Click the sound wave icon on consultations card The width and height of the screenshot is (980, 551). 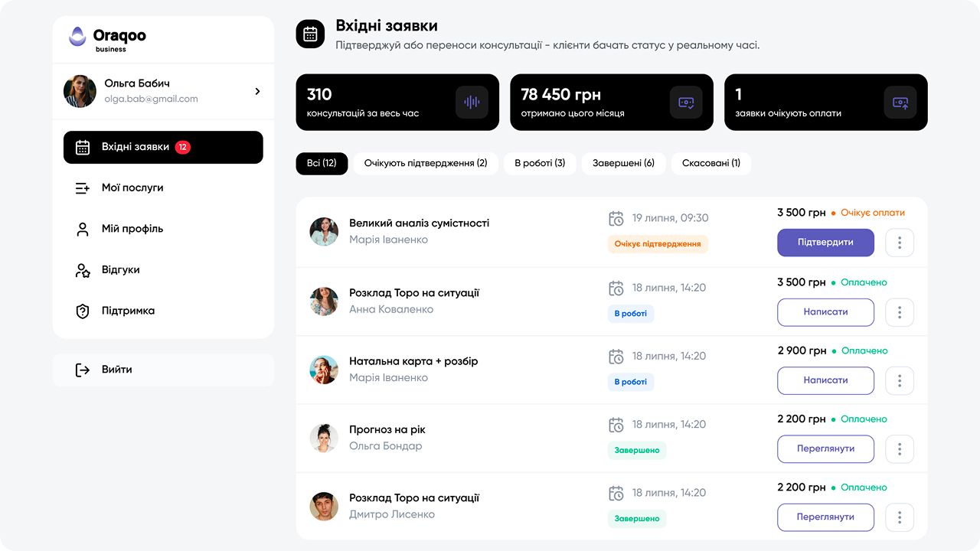pos(472,102)
